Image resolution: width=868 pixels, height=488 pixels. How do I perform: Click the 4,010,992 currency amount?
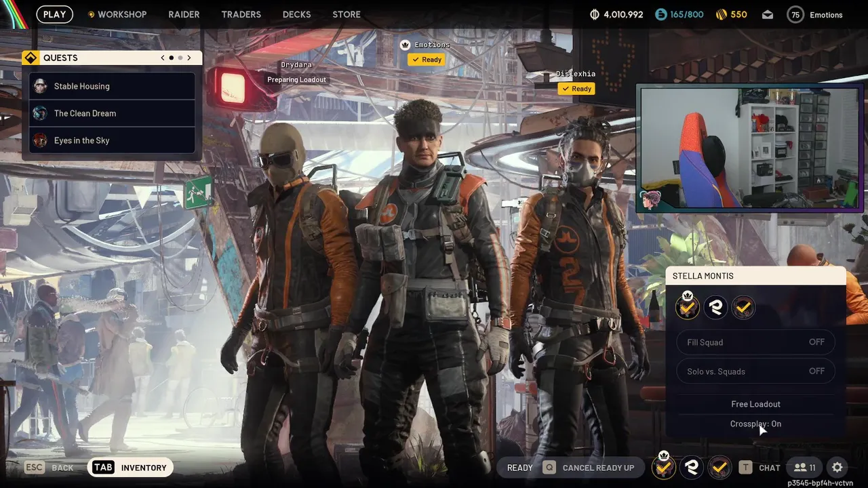coord(623,14)
